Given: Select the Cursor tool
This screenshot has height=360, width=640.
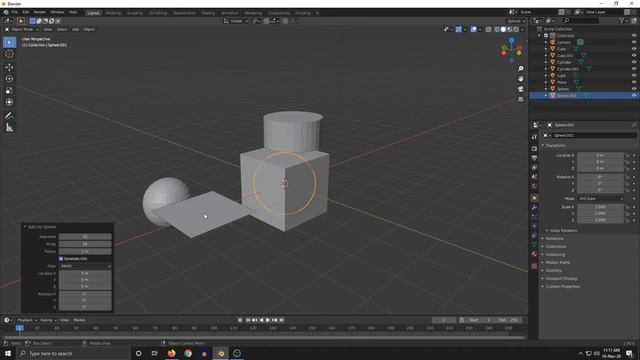Looking at the screenshot, I should [9, 54].
